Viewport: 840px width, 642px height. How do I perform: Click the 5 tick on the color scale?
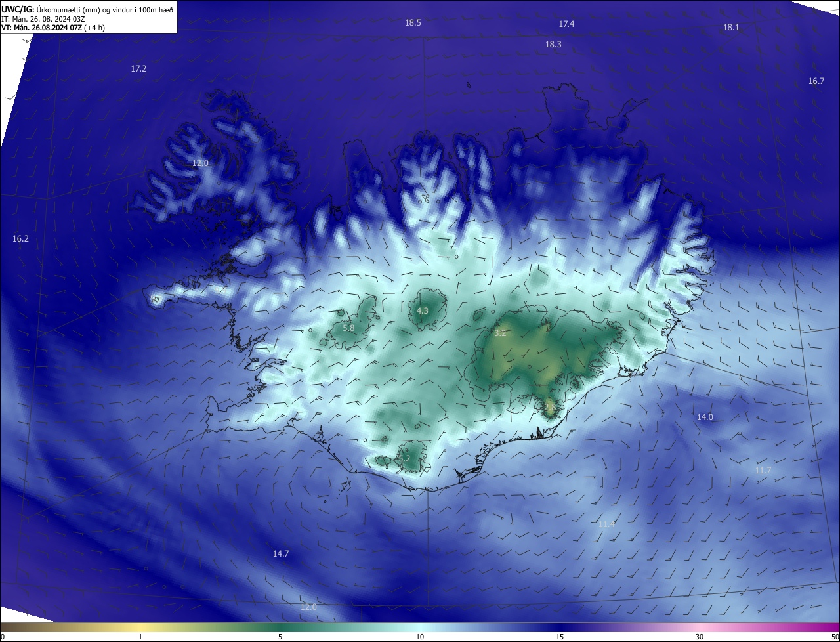point(280,637)
